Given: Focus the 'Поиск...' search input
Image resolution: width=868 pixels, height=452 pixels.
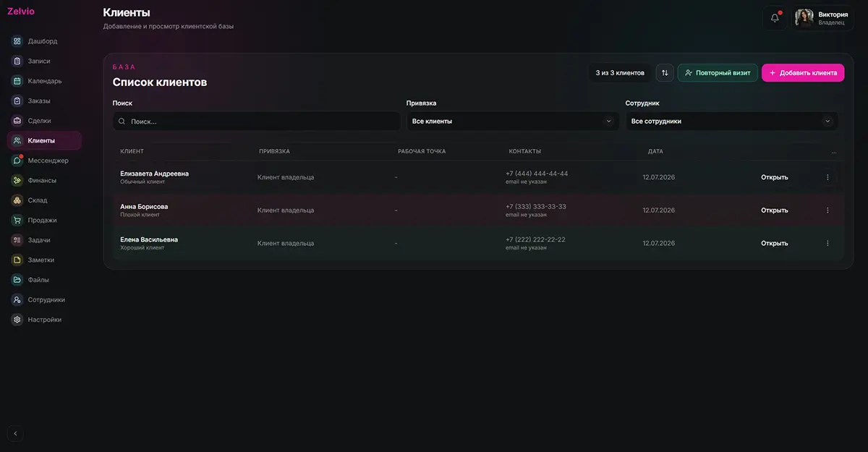Looking at the screenshot, I should (x=256, y=121).
